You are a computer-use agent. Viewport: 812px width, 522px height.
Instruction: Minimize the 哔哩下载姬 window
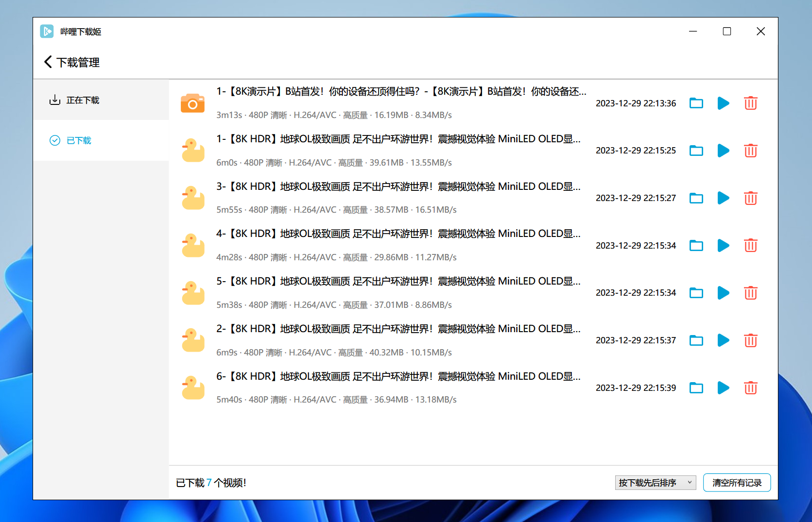coord(693,32)
